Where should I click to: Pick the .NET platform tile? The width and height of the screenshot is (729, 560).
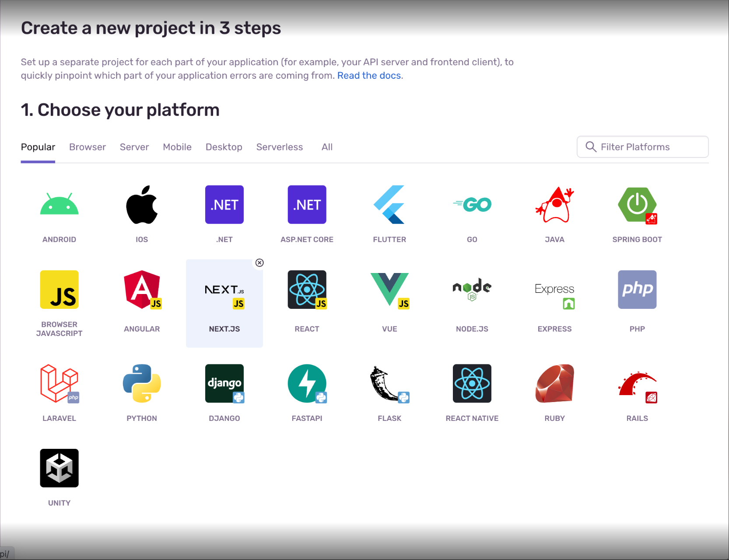click(x=224, y=204)
